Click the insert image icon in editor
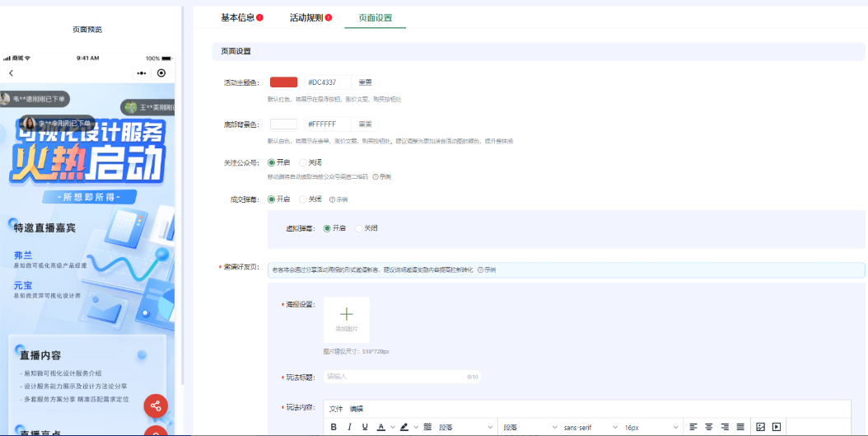 (760, 427)
